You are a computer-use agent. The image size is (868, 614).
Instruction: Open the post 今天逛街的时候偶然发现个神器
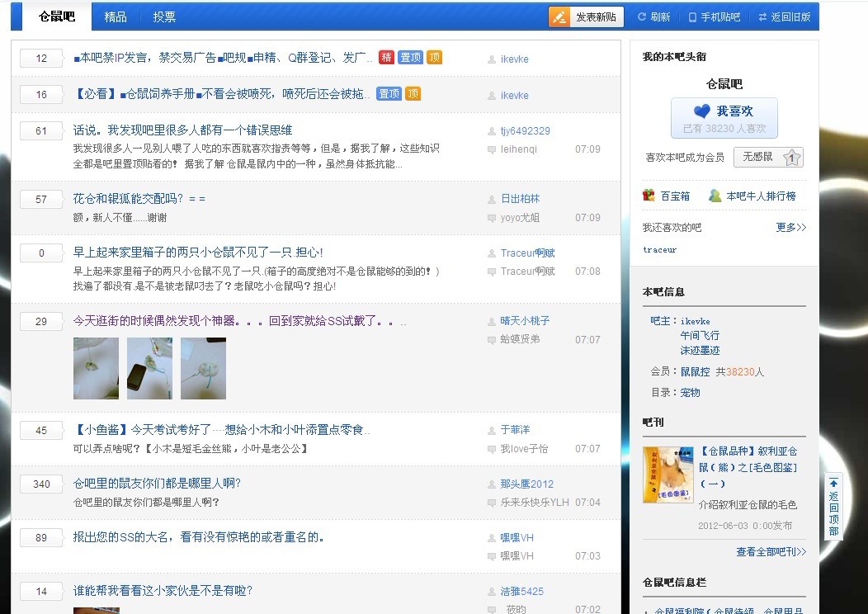coord(239,320)
